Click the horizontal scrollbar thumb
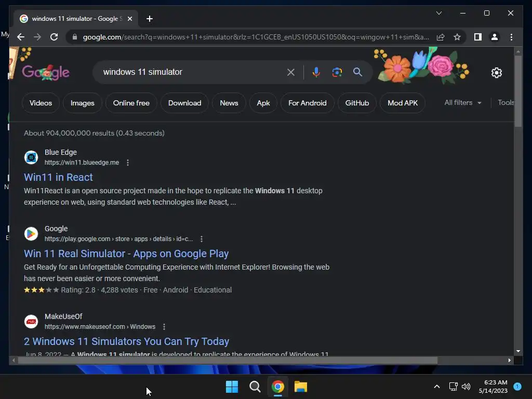The width and height of the screenshot is (532, 399). pos(228,361)
